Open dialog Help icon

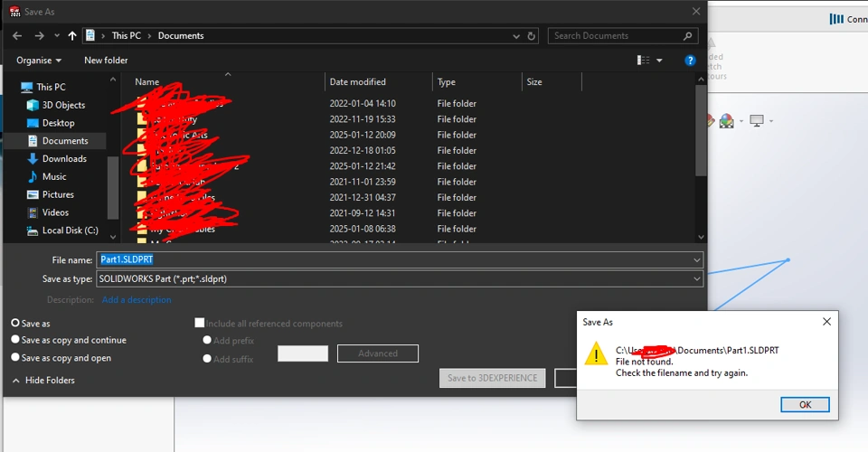click(x=690, y=61)
